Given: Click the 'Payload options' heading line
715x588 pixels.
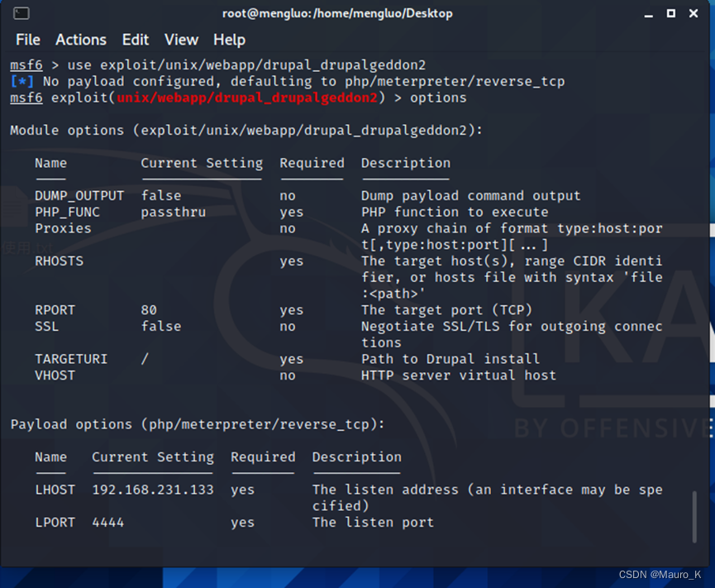Looking at the screenshot, I should (198, 424).
